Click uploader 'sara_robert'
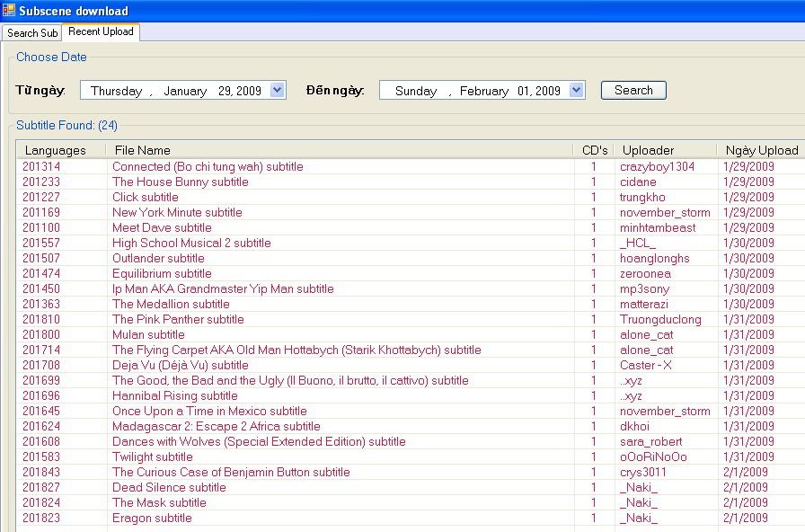 [651, 441]
